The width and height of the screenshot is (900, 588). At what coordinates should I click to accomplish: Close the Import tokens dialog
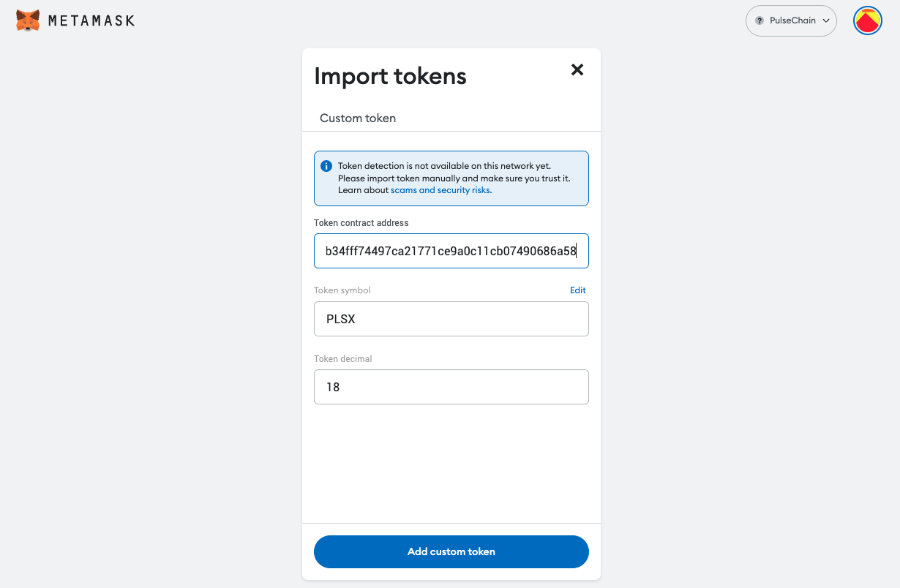click(577, 69)
